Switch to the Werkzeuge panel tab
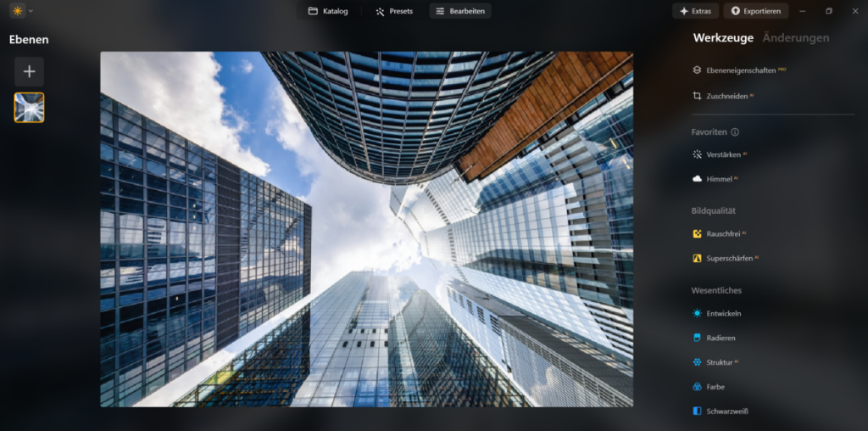Image resolution: width=868 pixels, height=431 pixels. (723, 37)
